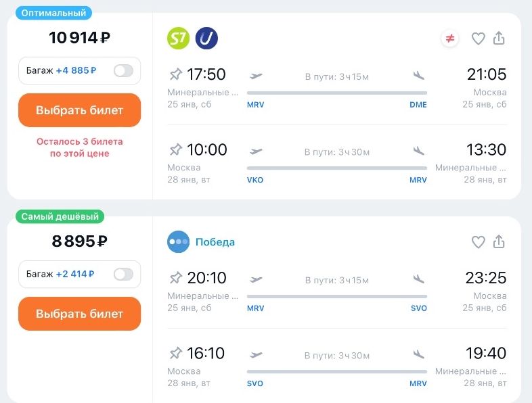Add the Победа ticket to favorites
This screenshot has height=403, width=532.
coord(479,242)
